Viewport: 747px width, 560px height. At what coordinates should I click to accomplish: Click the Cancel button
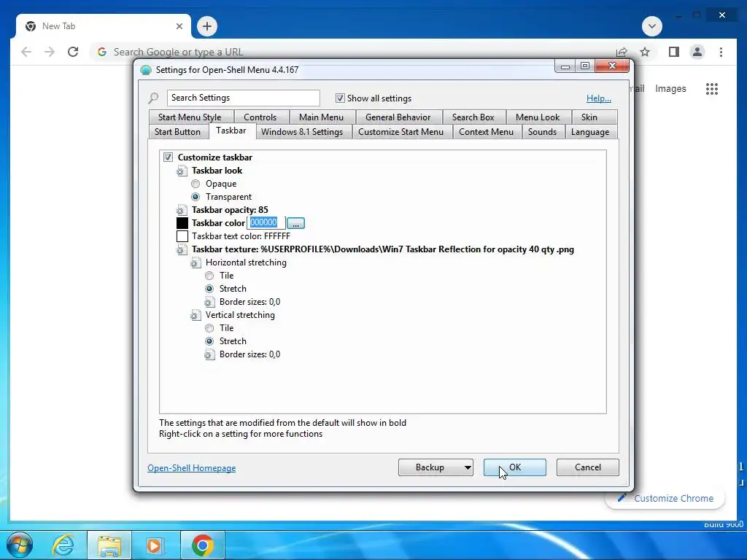[x=587, y=467]
